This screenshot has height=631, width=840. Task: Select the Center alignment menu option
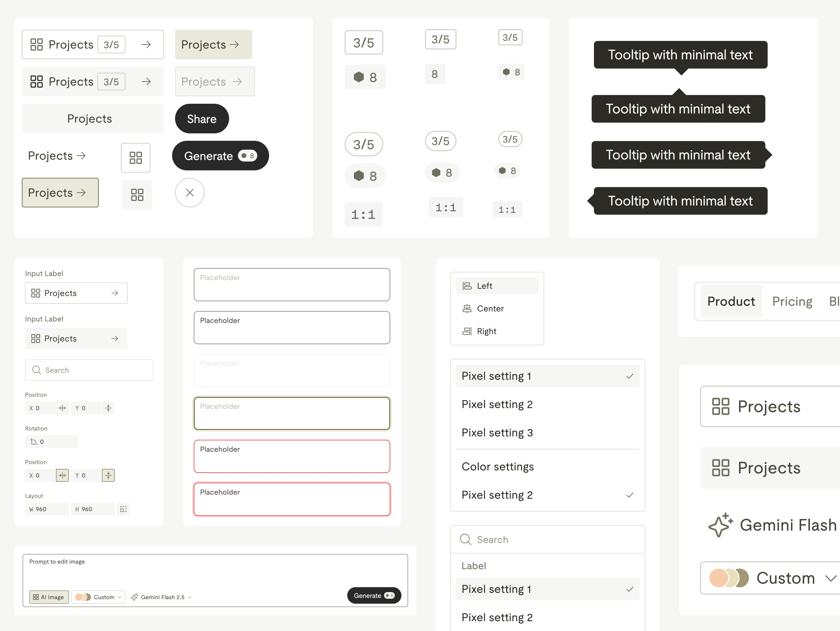click(490, 308)
